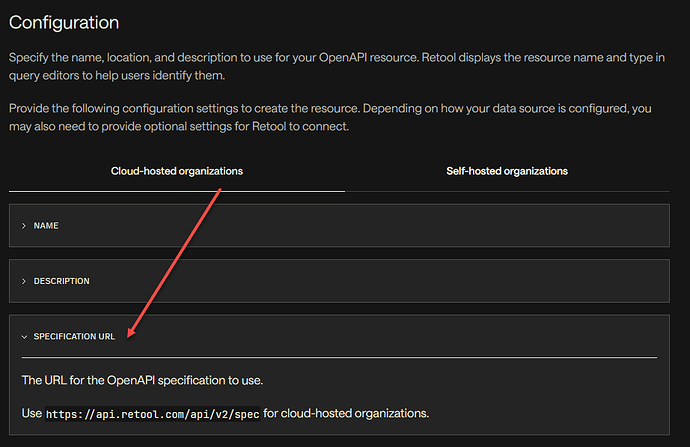The height and width of the screenshot is (447, 690).
Task: Expand the NAME section chevron
Action: tap(24, 226)
